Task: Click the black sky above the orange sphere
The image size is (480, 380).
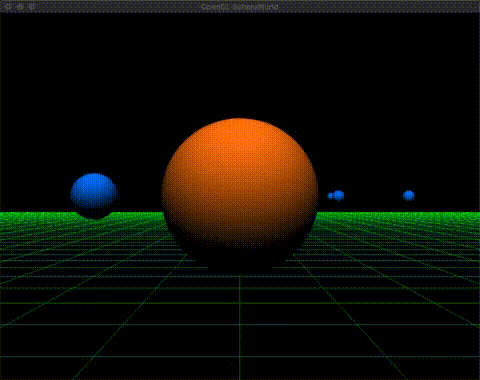Action: point(240,67)
